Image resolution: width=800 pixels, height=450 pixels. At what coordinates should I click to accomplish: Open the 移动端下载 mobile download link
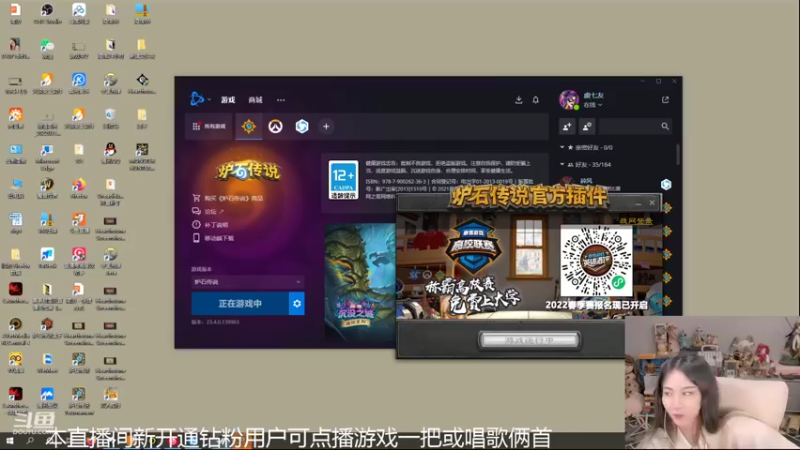pyautogui.click(x=213, y=238)
